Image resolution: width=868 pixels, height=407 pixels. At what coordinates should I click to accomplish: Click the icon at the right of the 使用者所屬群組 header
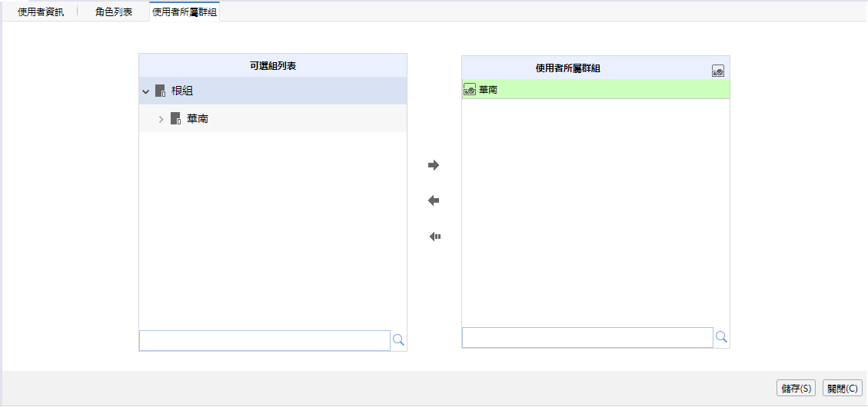point(718,71)
